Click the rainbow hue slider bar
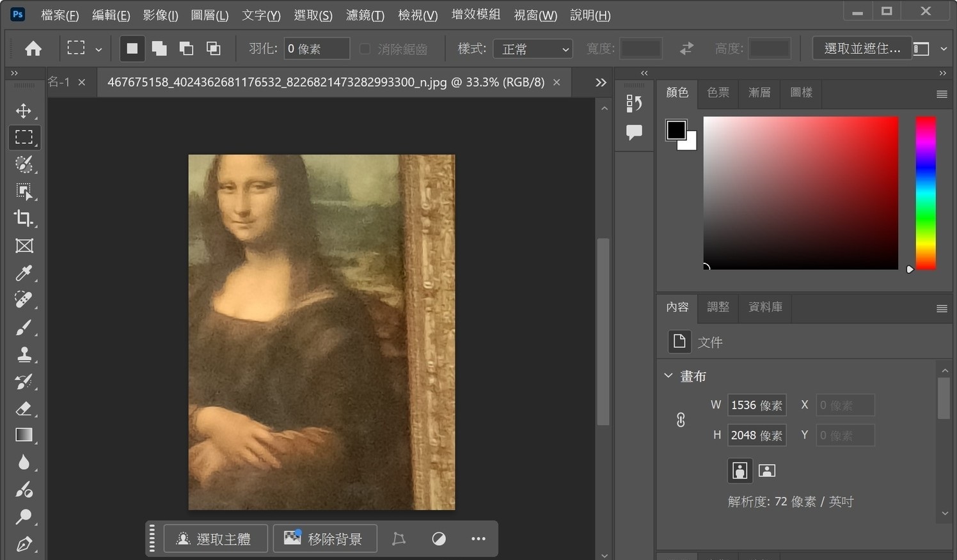The image size is (957, 560). pyautogui.click(x=925, y=192)
